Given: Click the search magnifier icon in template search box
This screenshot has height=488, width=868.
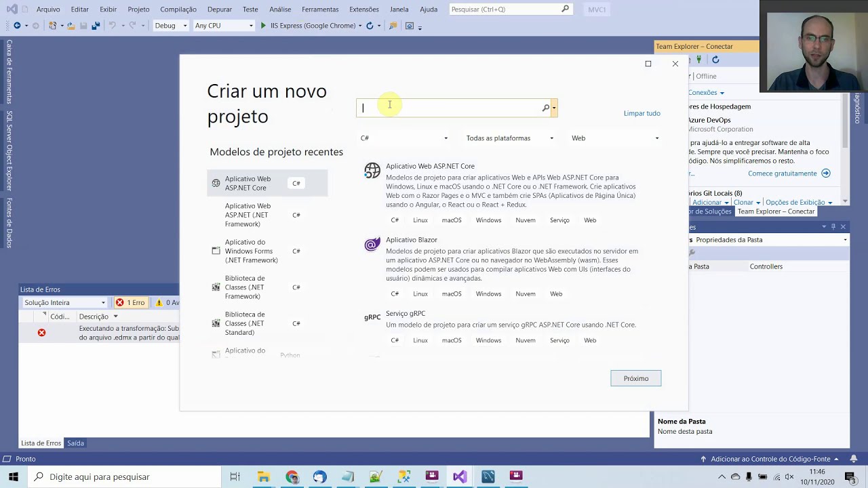Looking at the screenshot, I should tap(545, 108).
